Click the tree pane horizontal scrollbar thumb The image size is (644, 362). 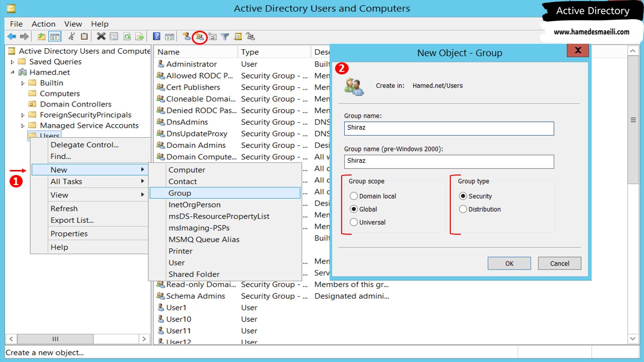coord(56,339)
